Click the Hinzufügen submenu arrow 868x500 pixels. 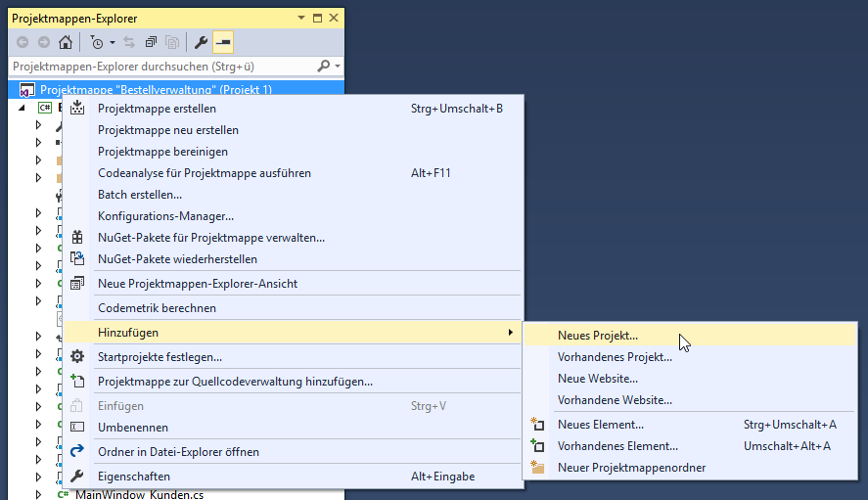[510, 333]
